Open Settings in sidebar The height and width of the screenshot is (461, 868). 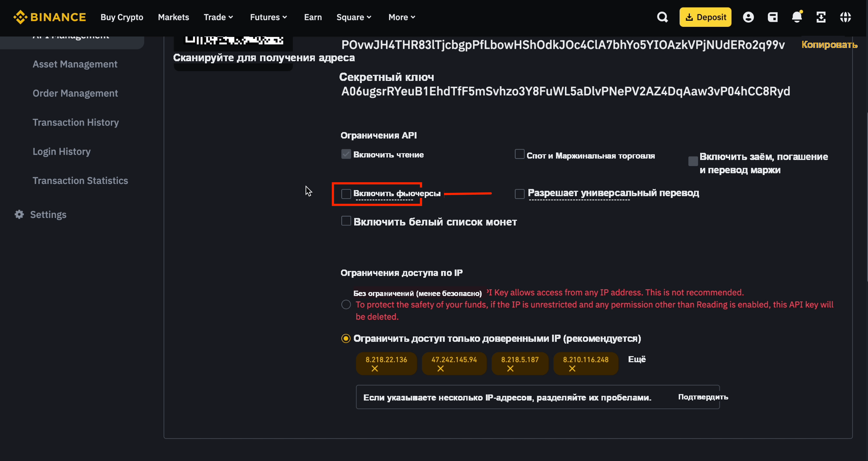coord(48,214)
